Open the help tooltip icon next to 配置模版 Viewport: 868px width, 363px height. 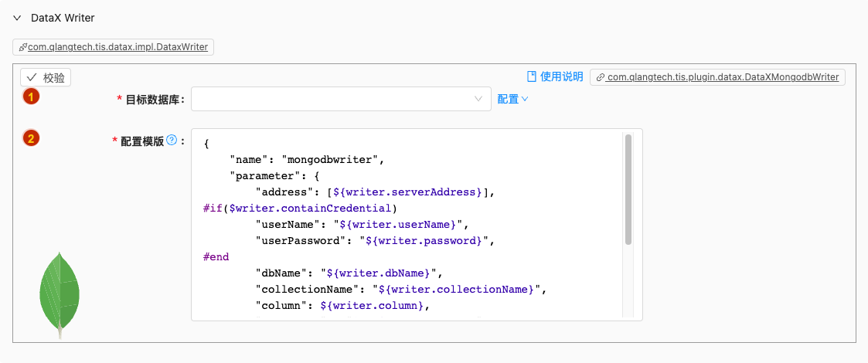click(172, 141)
